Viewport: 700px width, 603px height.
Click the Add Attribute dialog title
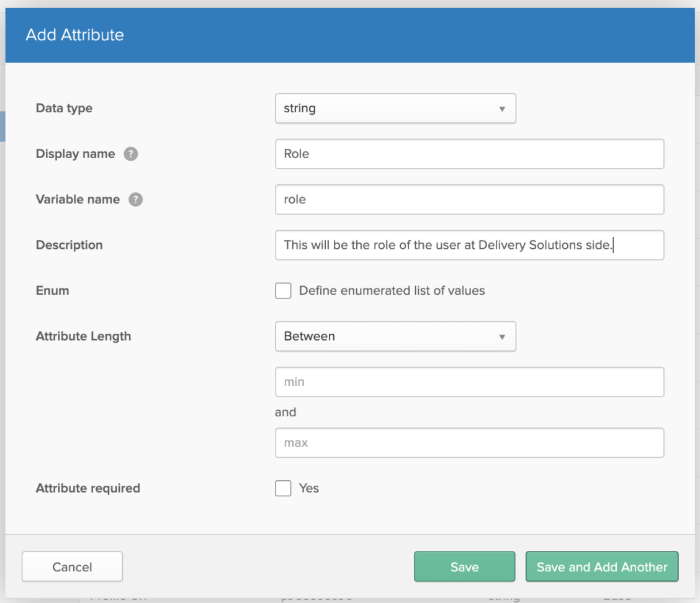(74, 35)
